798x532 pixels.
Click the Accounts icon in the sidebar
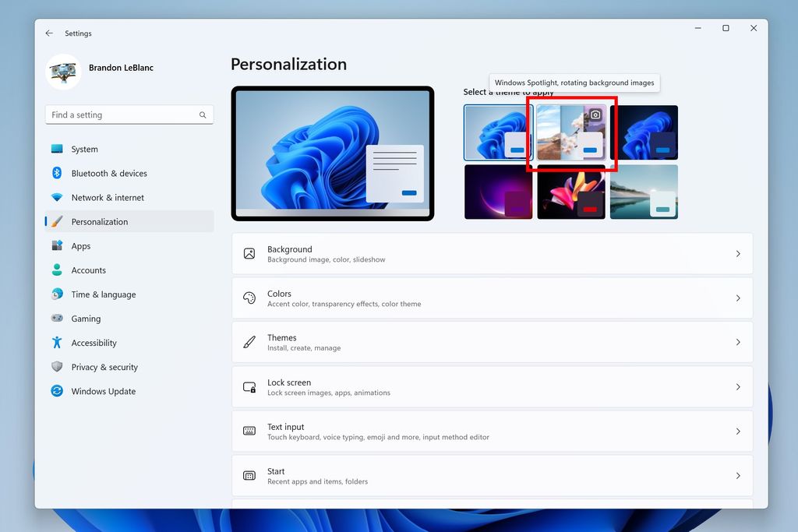coord(57,270)
